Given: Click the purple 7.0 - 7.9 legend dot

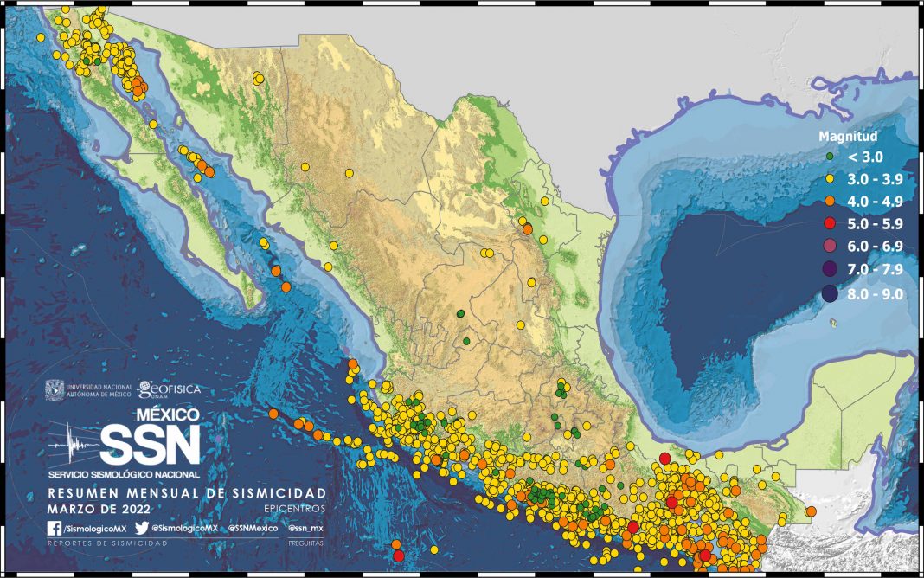Looking at the screenshot, I should 830,269.
